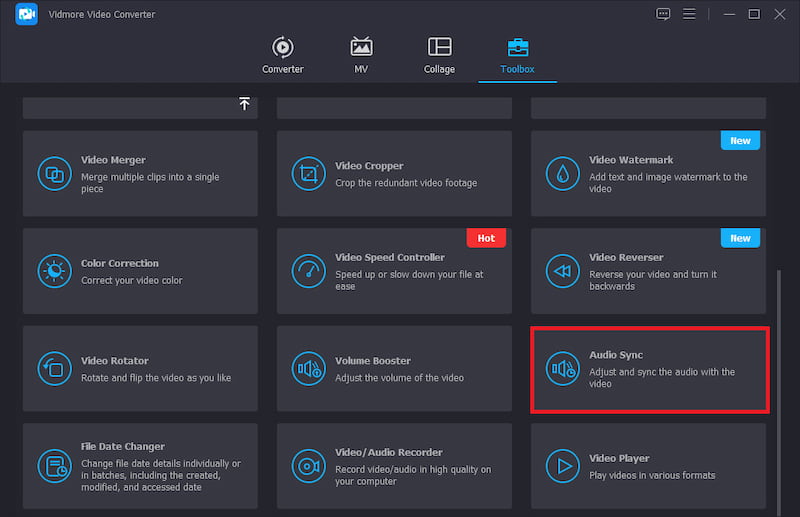The width and height of the screenshot is (800, 517).
Task: Open the Video Player play icon
Action: click(x=563, y=466)
